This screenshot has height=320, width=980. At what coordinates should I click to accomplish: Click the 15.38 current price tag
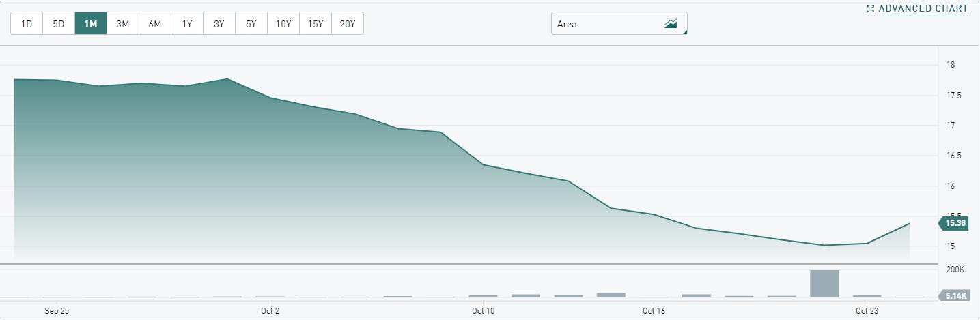(953, 223)
